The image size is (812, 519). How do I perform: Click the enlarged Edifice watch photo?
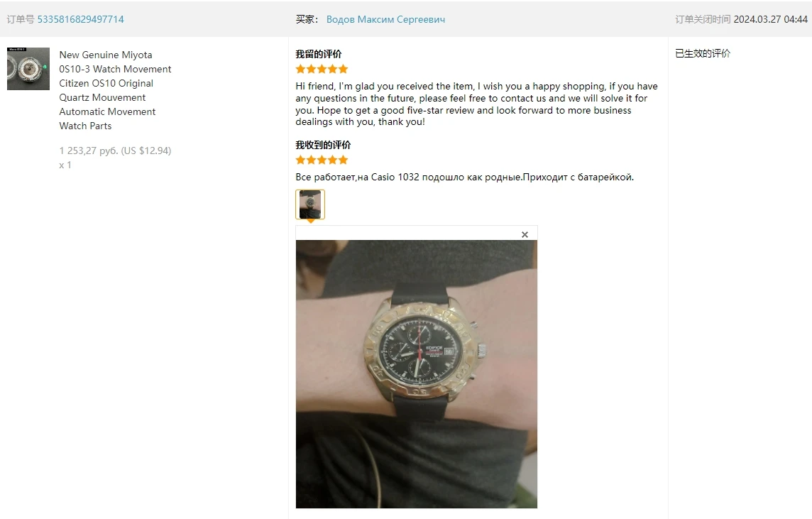tap(417, 373)
